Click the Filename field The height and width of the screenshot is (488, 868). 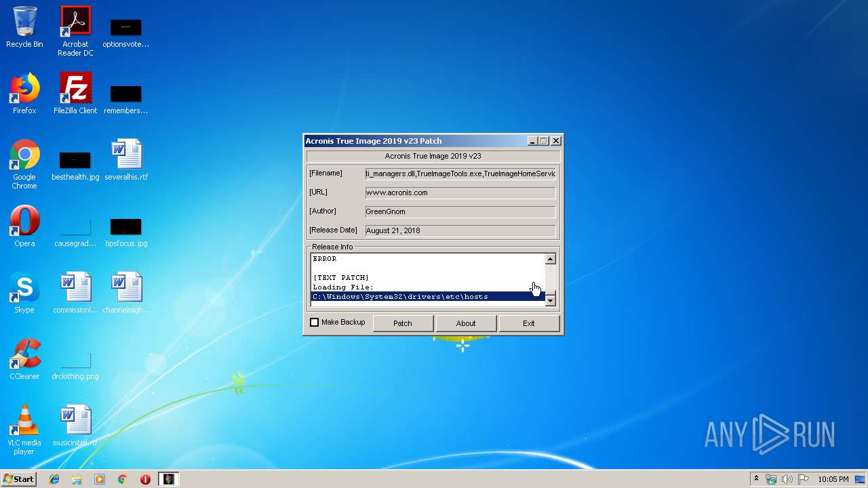460,174
